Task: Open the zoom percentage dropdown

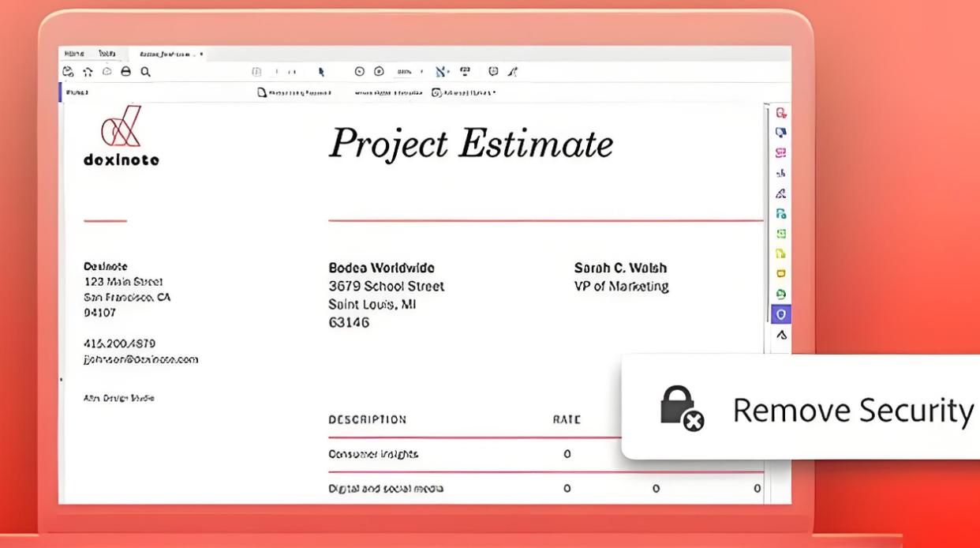Action: (x=409, y=72)
